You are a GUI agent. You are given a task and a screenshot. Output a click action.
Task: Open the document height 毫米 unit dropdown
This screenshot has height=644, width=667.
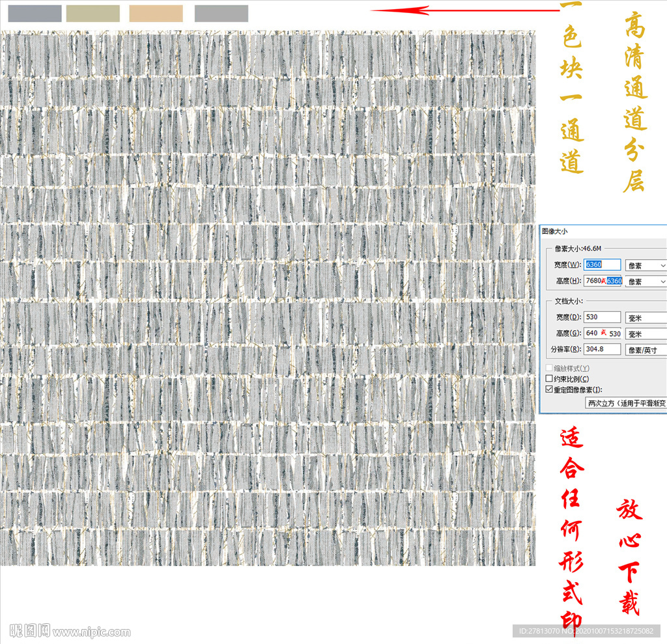646,333
